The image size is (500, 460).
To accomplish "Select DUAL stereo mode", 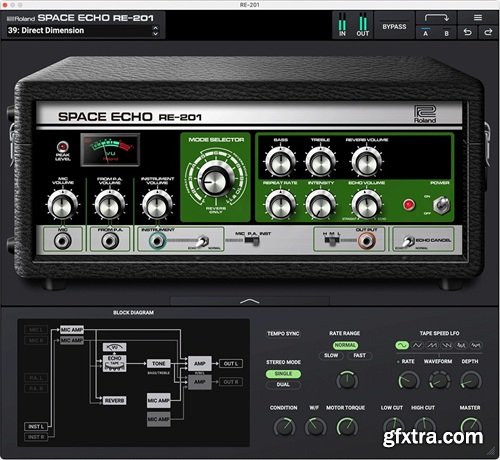I will pyautogui.click(x=283, y=385).
